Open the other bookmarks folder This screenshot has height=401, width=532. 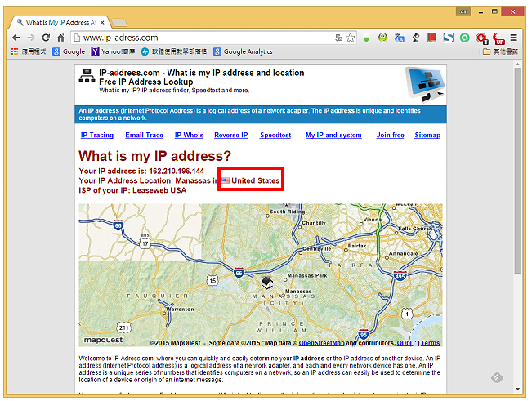(x=500, y=51)
